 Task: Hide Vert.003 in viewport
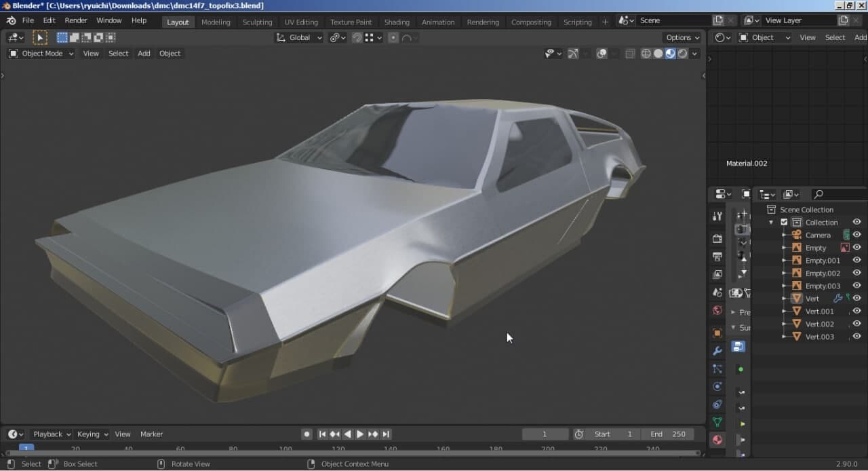[856, 337]
